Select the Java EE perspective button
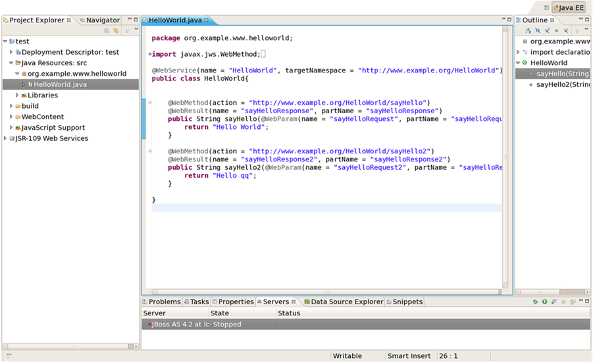 click(569, 8)
